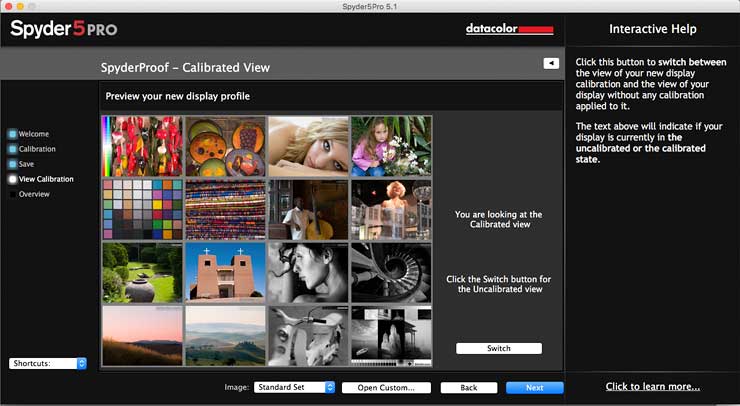This screenshot has height=406, width=740.
Task: Expand the Shortcuts dropdown
Action: click(48, 364)
